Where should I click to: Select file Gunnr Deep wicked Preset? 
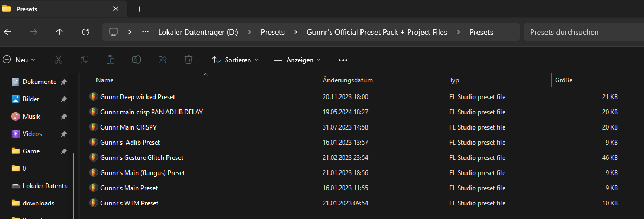[x=138, y=97]
